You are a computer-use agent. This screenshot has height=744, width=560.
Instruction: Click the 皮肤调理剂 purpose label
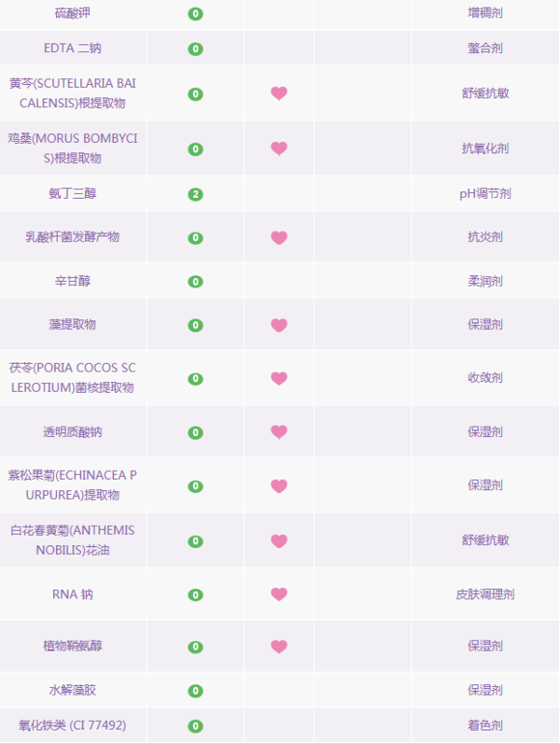tap(485, 594)
